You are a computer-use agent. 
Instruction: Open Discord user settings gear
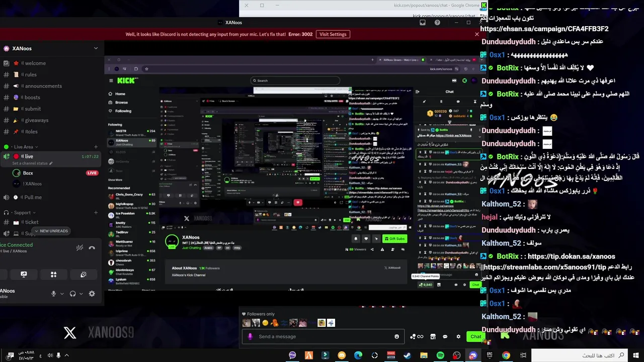[92, 294]
